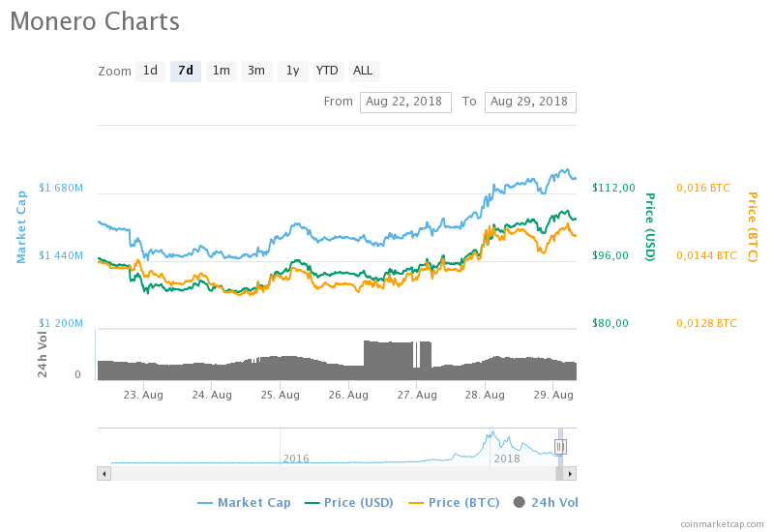The image size is (774, 532).
Task: Click the Price (USD) axis title
Action: 650,227
